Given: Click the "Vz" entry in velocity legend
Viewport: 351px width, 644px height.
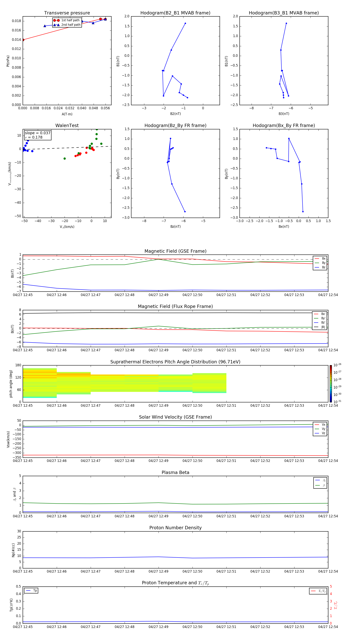Looking at the screenshot, I should (320, 433).
